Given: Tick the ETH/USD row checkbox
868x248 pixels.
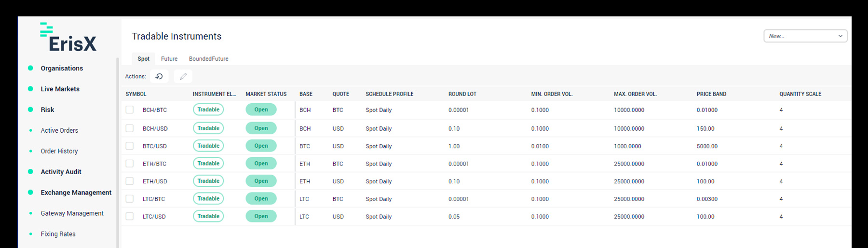Looking at the screenshot, I should click(x=130, y=181).
